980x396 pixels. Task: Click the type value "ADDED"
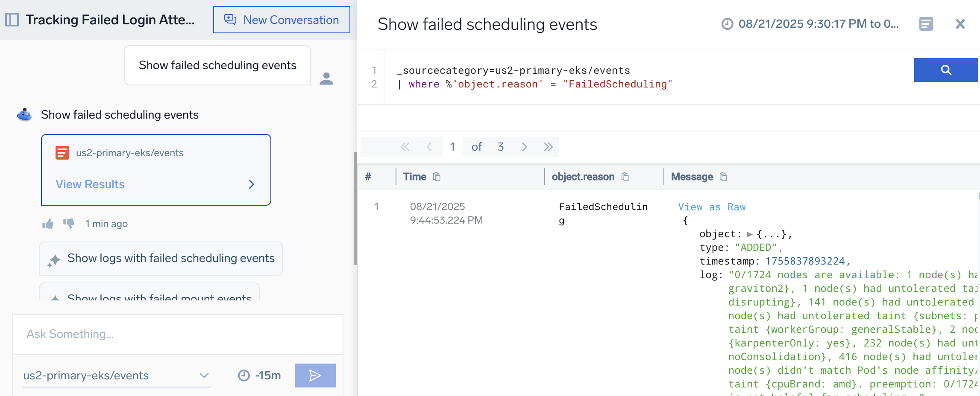756,247
